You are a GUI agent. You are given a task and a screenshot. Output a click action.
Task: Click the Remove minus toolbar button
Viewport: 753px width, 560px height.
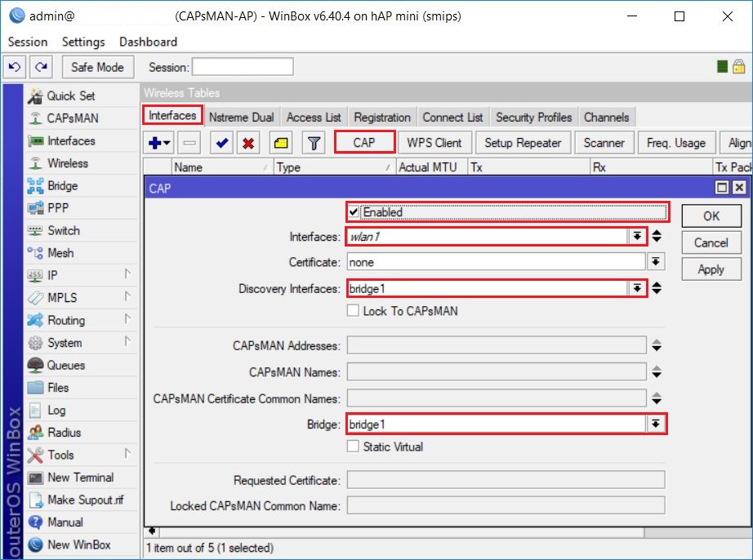pos(189,143)
